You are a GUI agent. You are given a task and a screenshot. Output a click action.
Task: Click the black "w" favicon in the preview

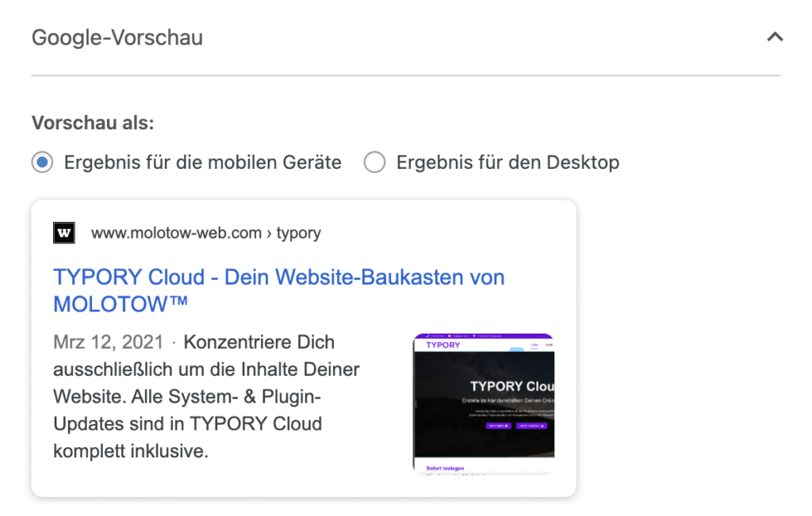(63, 232)
